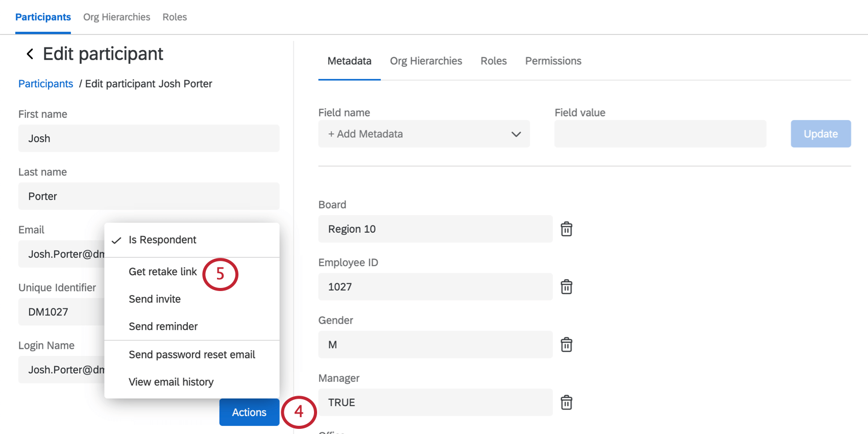
Task: Click the back arrow beside Edit participant
Action: [x=30, y=54]
